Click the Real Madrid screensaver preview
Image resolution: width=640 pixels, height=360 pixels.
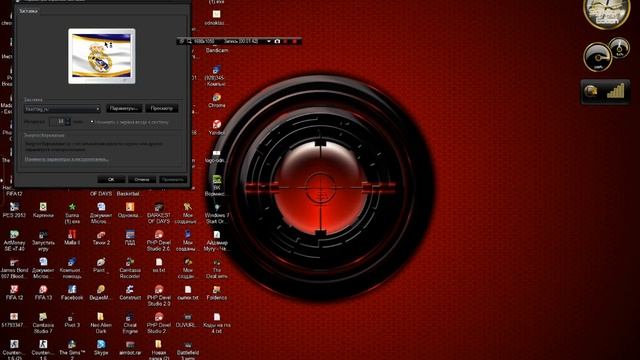click(x=102, y=56)
